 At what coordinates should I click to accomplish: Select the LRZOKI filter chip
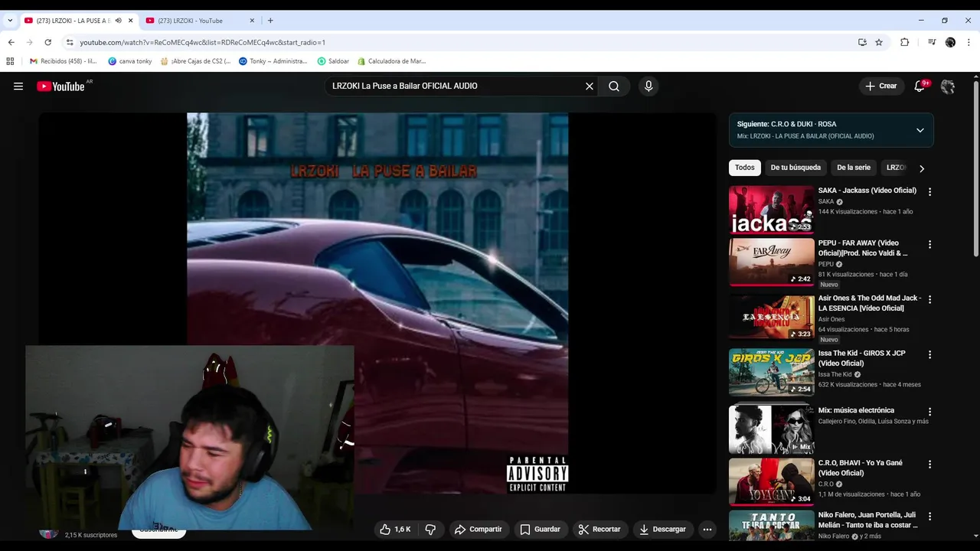coord(896,168)
